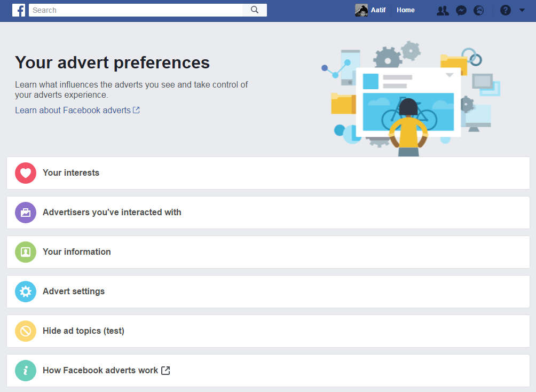Click the blocked-sign icon for Hide ad topics
The width and height of the screenshot is (536, 392).
pos(25,331)
